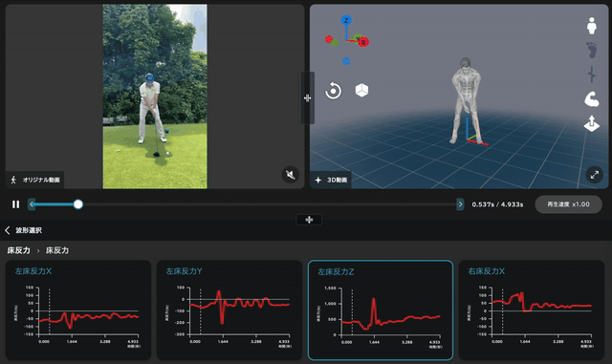Select the 左床反力X chart
The width and height of the screenshot is (612, 364).
coord(78,310)
